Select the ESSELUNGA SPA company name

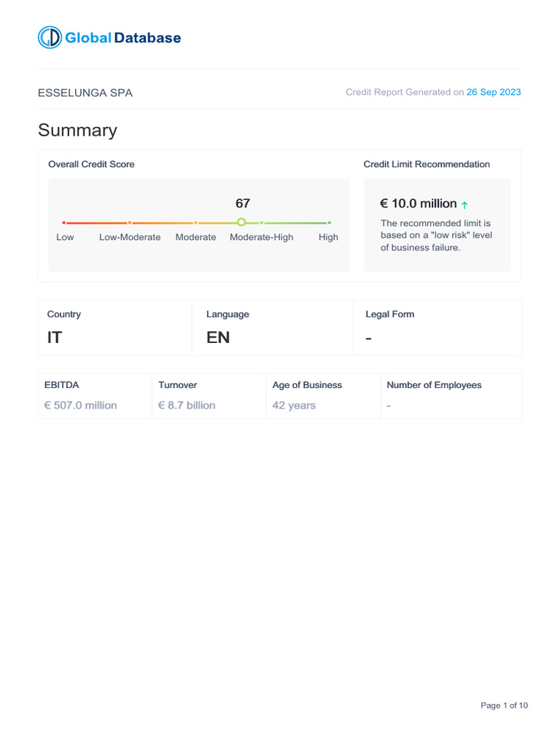[x=85, y=93]
